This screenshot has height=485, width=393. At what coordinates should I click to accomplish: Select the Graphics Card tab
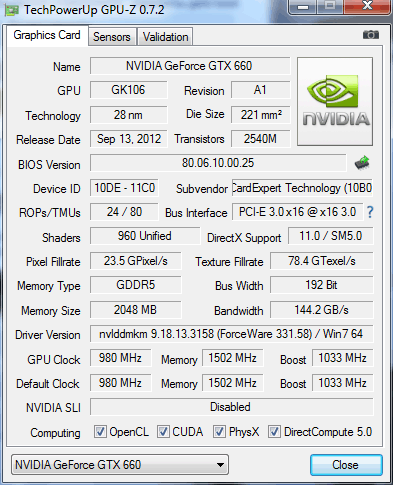(47, 35)
